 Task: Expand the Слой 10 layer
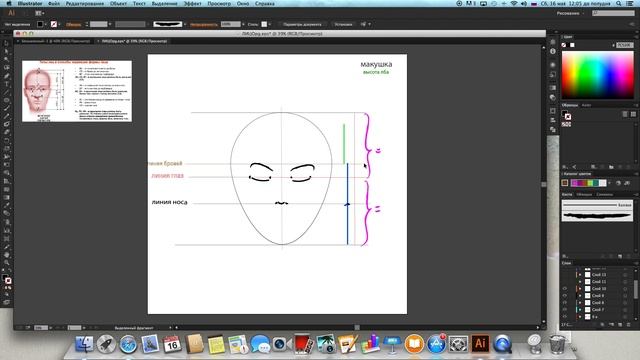tap(580, 289)
